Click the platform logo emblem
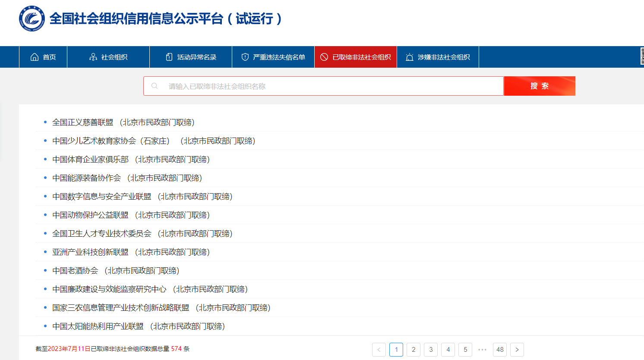This screenshot has width=644, height=360. tap(32, 19)
